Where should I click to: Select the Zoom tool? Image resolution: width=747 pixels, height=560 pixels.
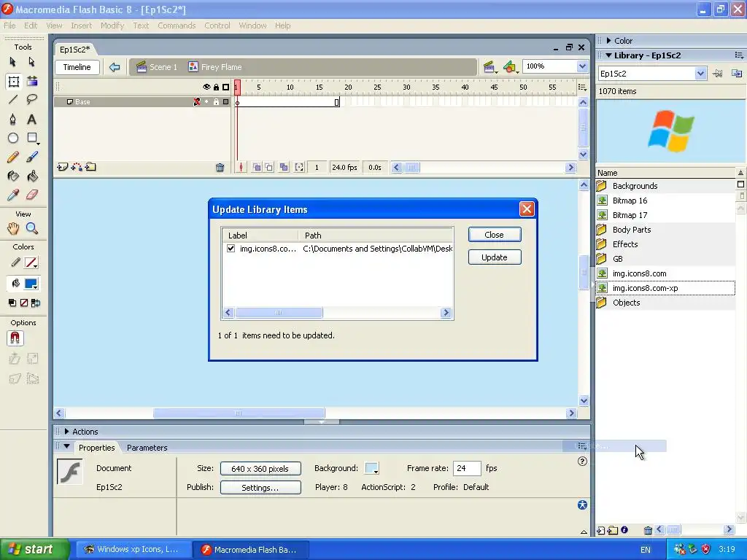(x=31, y=228)
